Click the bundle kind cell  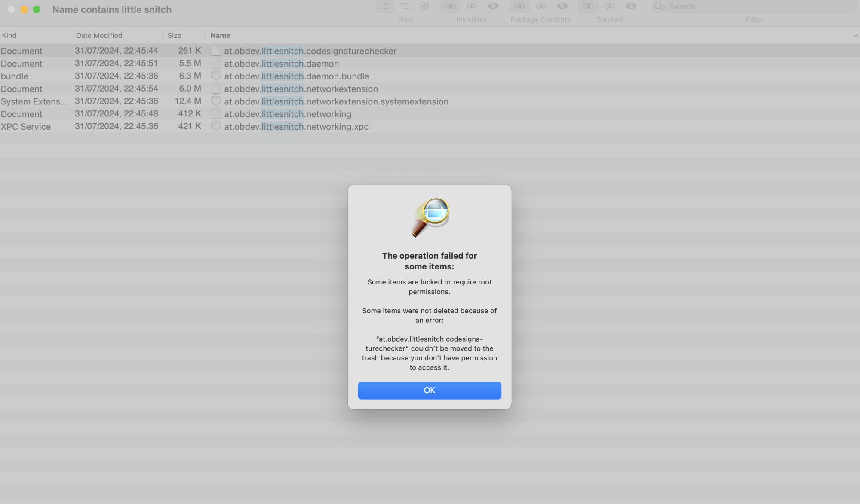[15, 76]
